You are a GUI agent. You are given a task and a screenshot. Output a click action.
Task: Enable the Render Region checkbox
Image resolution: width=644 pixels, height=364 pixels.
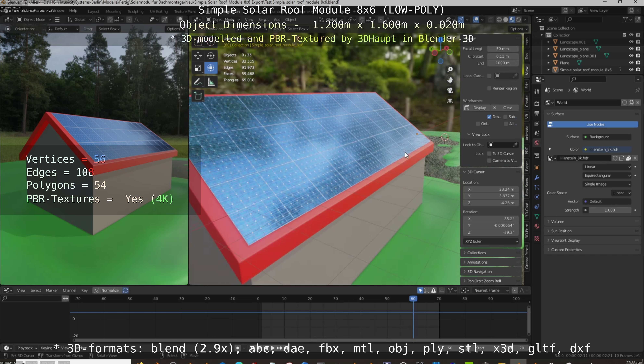coord(489,88)
